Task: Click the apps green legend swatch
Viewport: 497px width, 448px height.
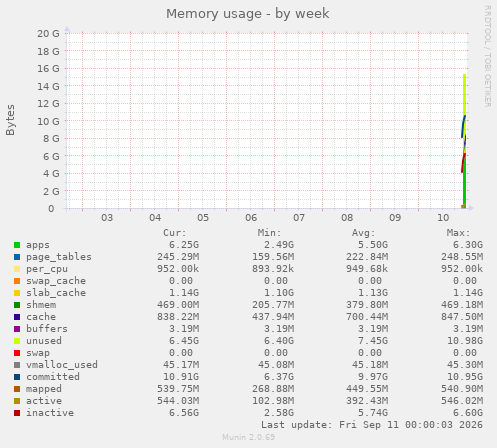Action: click(x=17, y=245)
